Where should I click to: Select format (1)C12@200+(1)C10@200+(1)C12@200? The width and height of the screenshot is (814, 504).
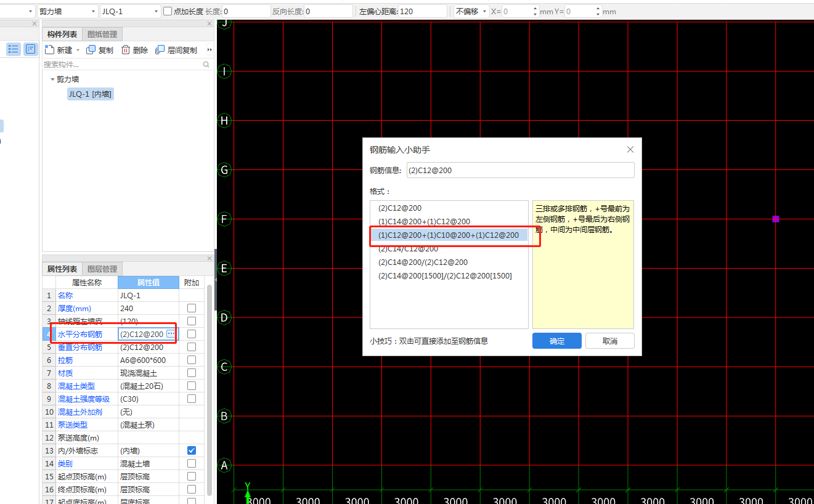[449, 235]
